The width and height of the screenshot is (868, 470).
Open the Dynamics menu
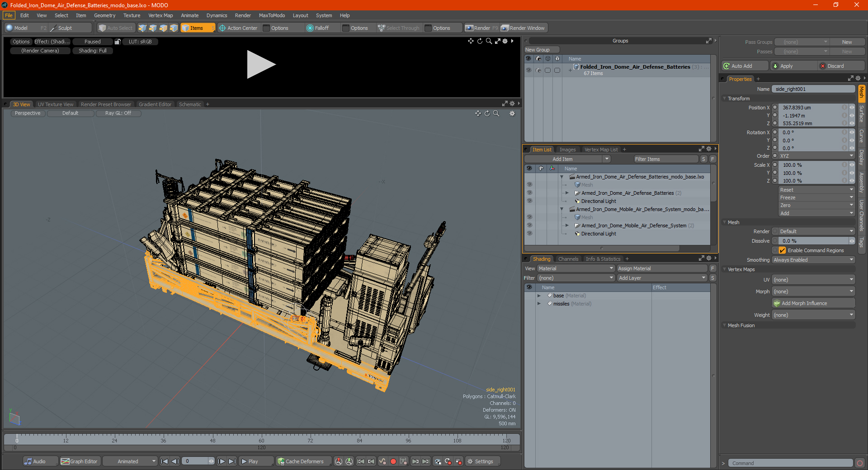tap(217, 15)
